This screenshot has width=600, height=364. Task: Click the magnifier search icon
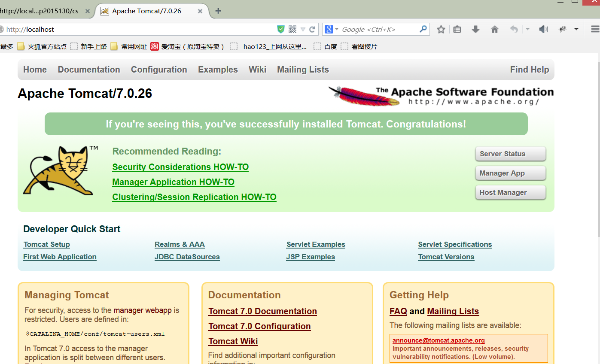[x=423, y=29]
